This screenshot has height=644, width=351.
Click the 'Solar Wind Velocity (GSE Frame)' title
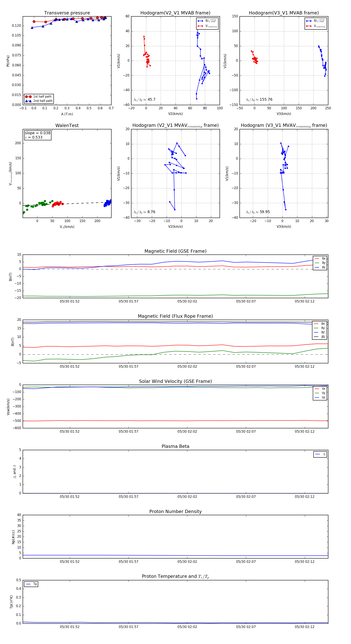[x=175, y=381]
